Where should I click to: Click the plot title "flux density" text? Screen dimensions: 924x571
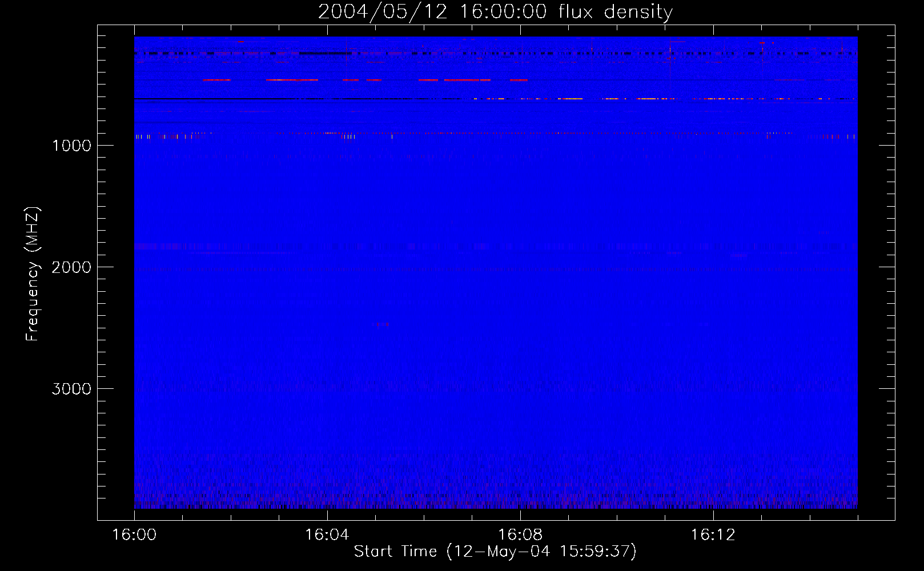(x=616, y=11)
